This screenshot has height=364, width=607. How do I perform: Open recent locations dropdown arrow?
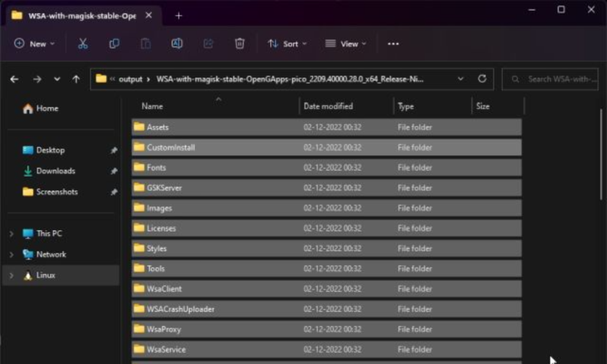pos(57,79)
